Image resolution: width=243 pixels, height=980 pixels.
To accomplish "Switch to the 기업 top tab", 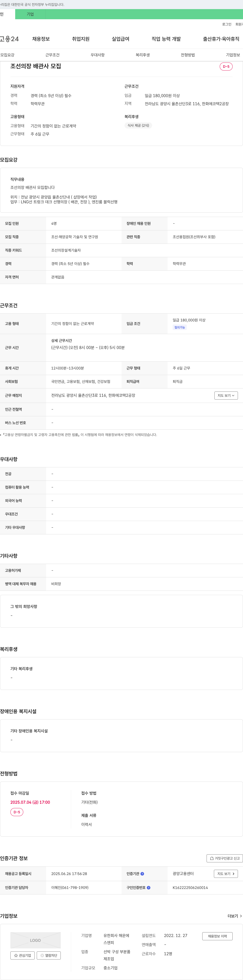I will 30,14.
